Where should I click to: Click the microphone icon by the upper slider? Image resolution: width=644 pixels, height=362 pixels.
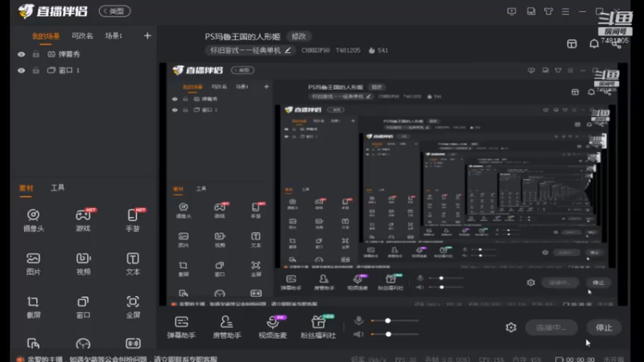358,320
